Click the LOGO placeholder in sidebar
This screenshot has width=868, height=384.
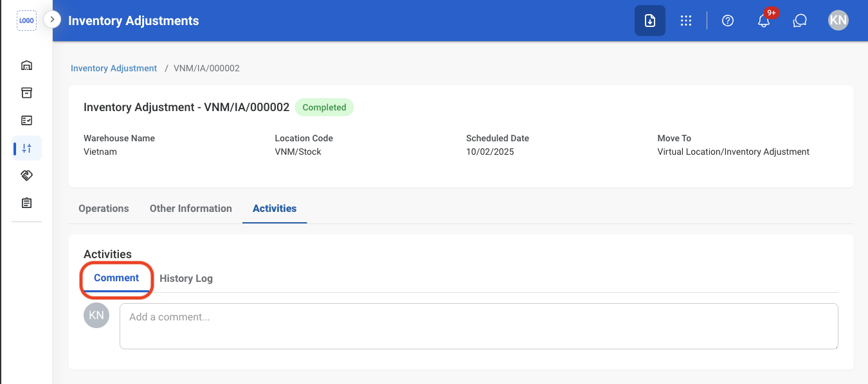point(26,21)
